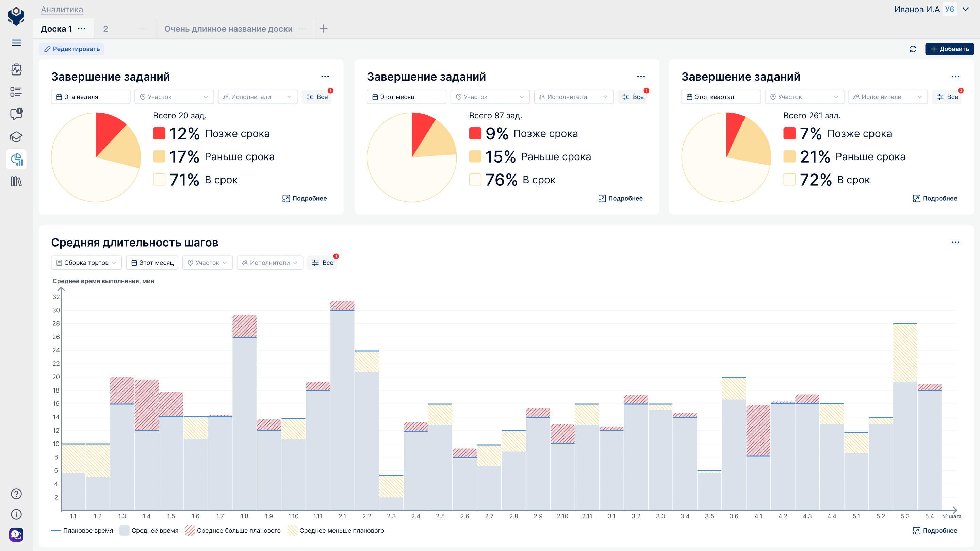This screenshot has height=551, width=980.
Task: Pick Этот месяц period in steps chart
Action: [x=152, y=263]
